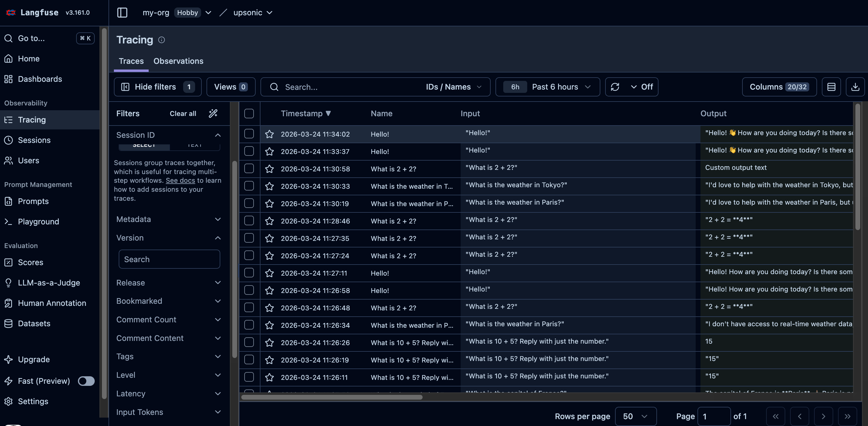
Task: Star the Tokyo weather trace
Action: pyautogui.click(x=269, y=186)
